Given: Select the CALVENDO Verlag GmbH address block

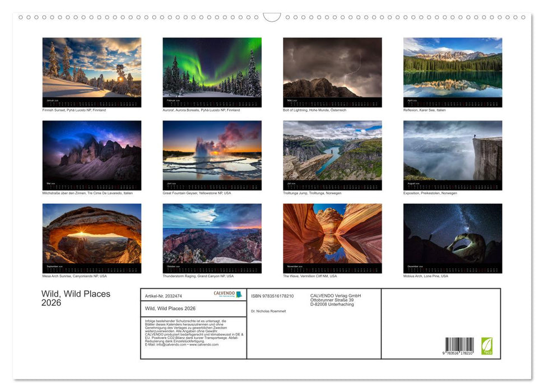Looking at the screenshot, I should (x=334, y=298).
